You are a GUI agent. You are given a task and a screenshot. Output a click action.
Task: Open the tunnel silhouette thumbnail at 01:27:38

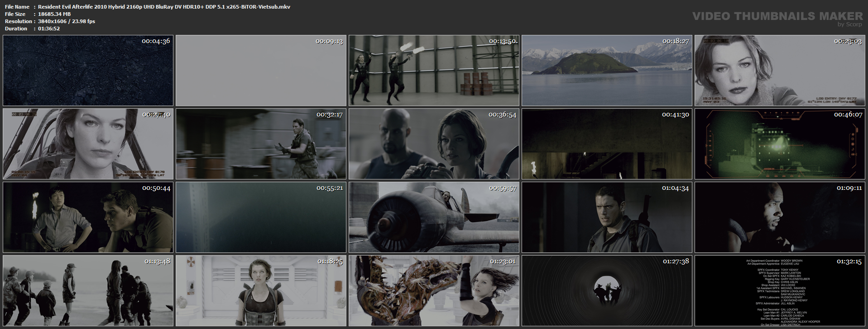coord(607,290)
